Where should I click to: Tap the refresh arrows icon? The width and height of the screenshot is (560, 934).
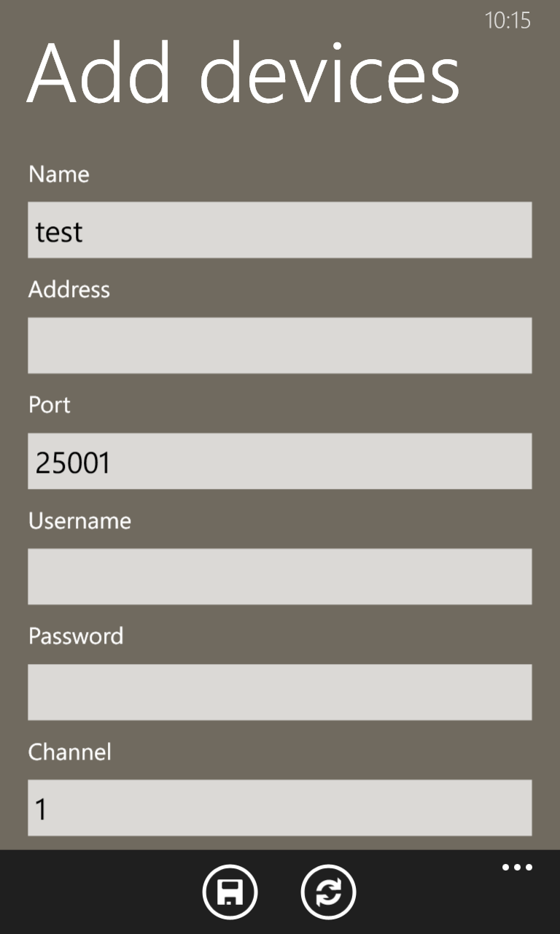click(328, 892)
